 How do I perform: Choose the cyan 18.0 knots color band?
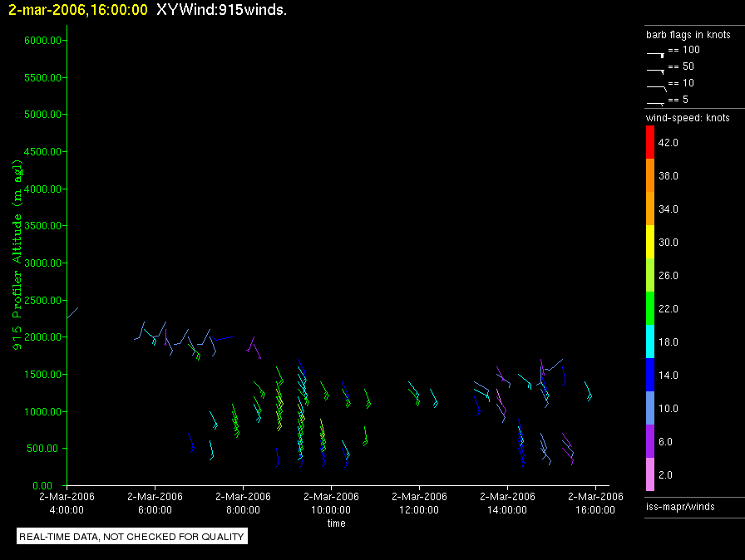click(x=649, y=341)
